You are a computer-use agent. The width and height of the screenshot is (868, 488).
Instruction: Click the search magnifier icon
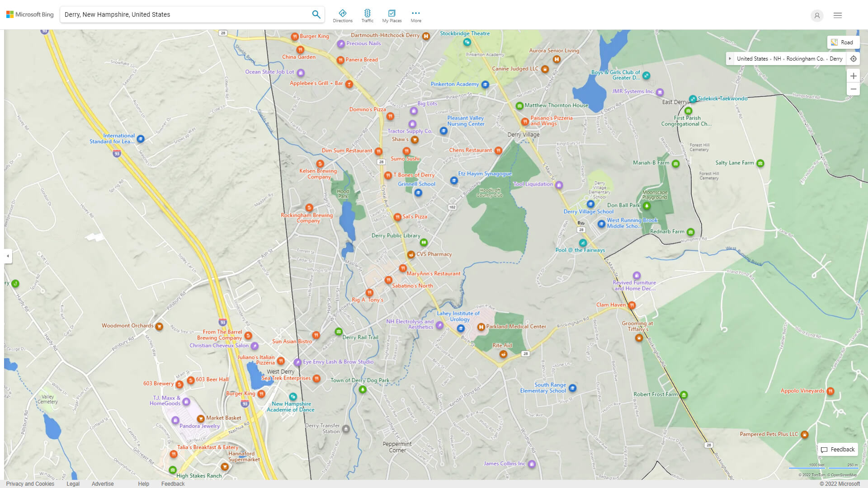tap(316, 14)
